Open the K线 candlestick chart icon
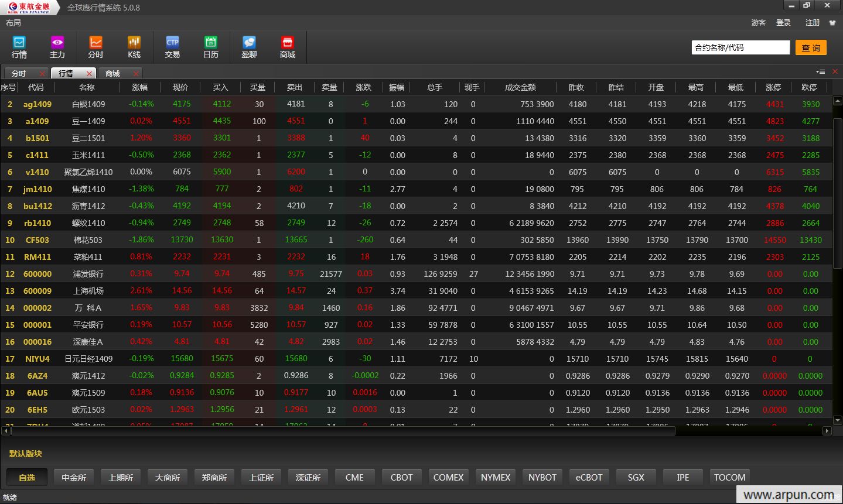This screenshot has height=504, width=843. tap(134, 47)
